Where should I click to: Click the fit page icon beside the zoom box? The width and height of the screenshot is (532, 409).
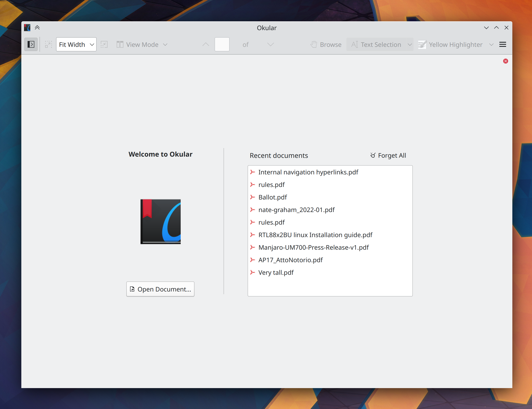(x=104, y=44)
